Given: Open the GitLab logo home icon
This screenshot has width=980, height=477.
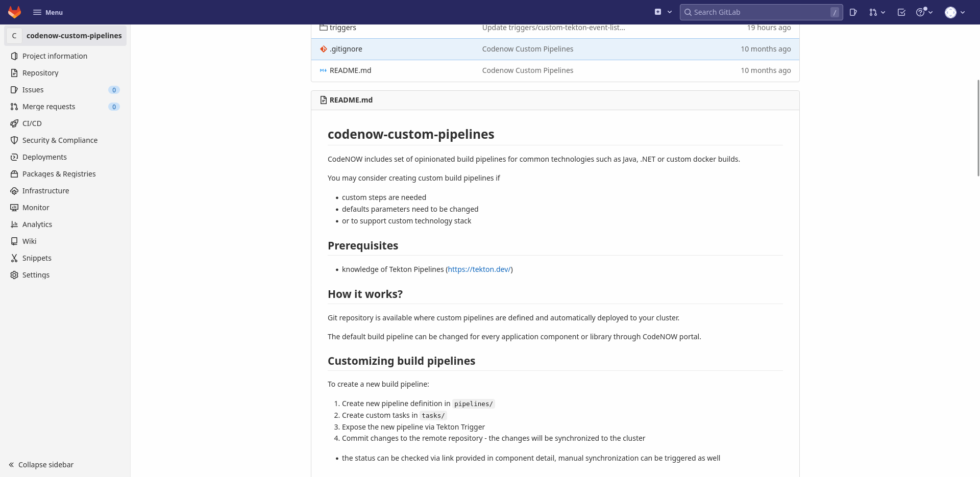Looking at the screenshot, I should click(14, 12).
